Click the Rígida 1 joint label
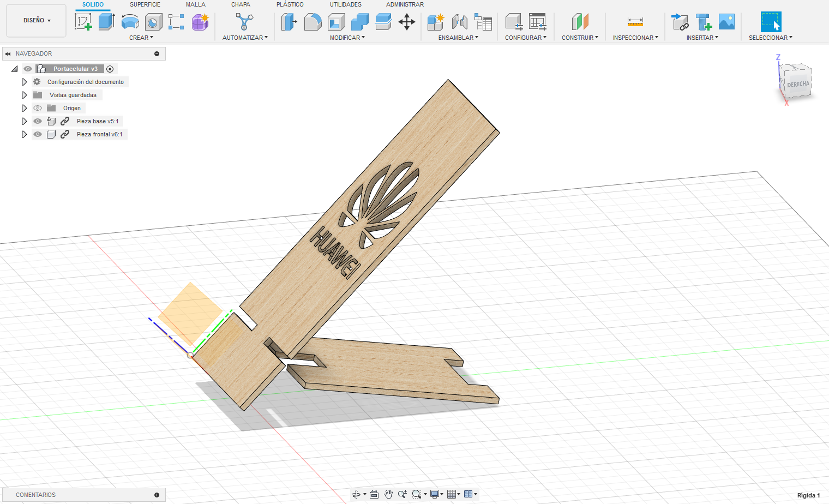This screenshot has width=829, height=504. [x=808, y=495]
